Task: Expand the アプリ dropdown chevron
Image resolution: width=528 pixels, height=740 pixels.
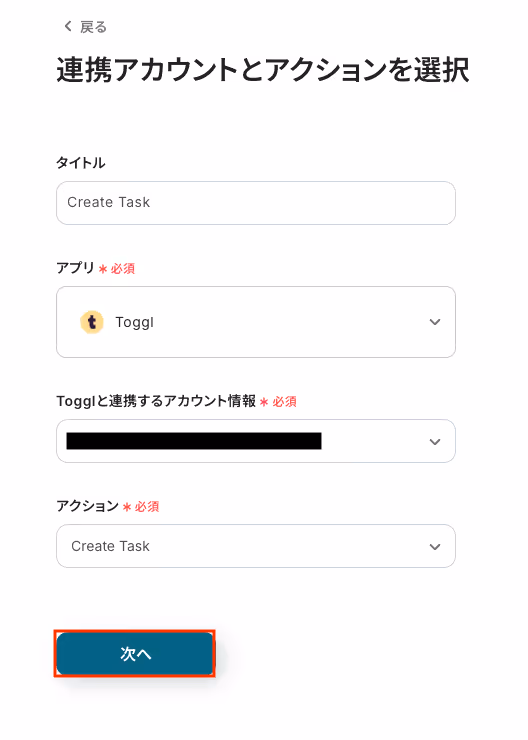Action: click(x=435, y=322)
